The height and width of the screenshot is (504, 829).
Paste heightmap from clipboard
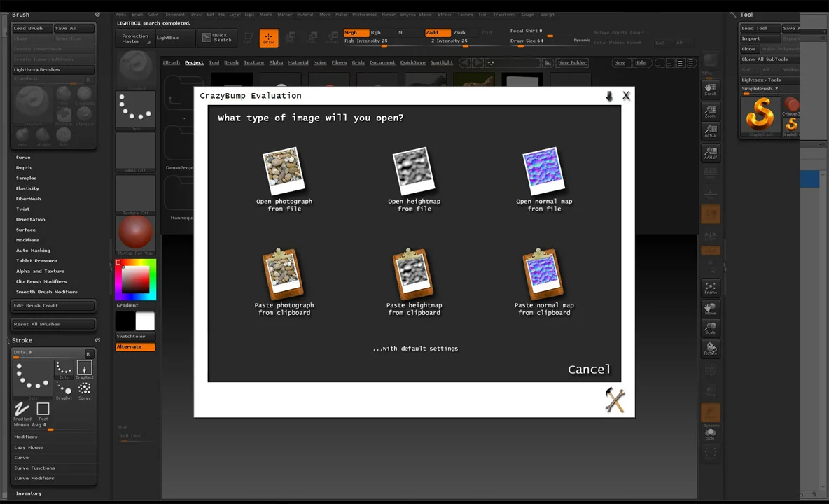point(414,283)
